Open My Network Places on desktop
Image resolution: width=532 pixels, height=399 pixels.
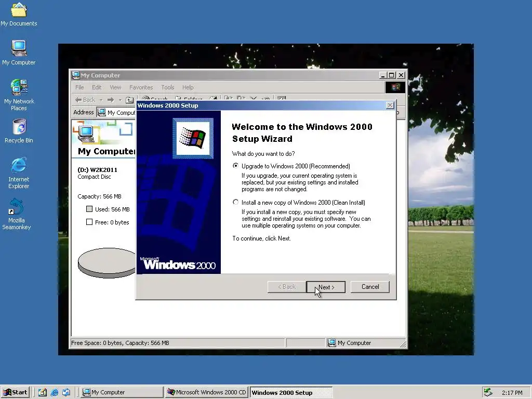tap(19, 95)
